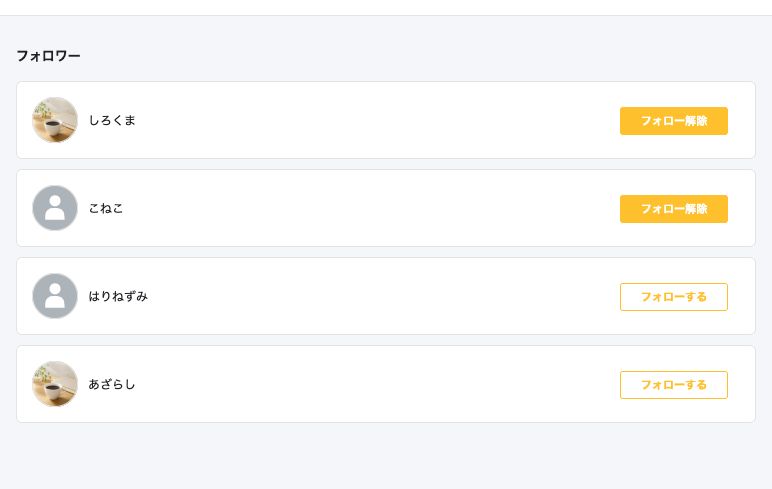Open あざらし's coffee cup avatar
Image resolution: width=772 pixels, height=489 pixels.
[55, 384]
